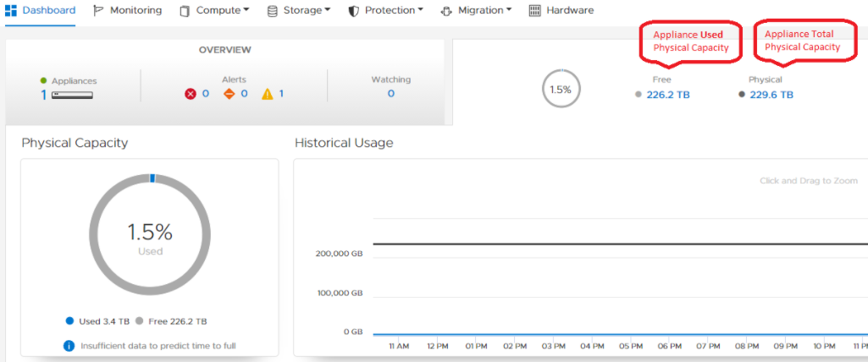
Task: Click the appliance hardware icon in Overview
Action: (x=72, y=95)
